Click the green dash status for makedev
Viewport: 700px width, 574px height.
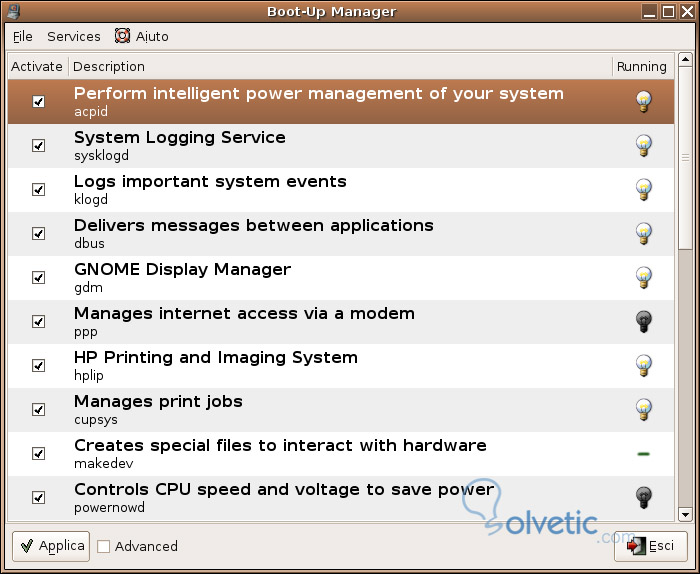coord(643,454)
